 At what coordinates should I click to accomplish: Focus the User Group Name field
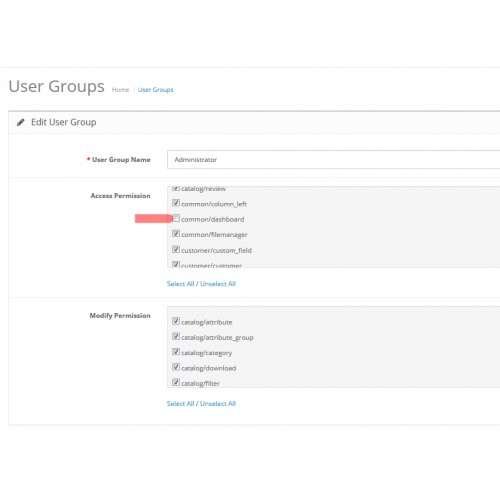coord(333,159)
